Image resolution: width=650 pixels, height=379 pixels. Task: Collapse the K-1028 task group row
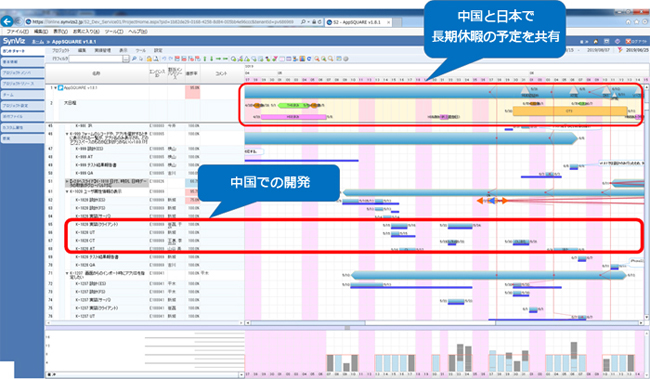tap(67, 192)
